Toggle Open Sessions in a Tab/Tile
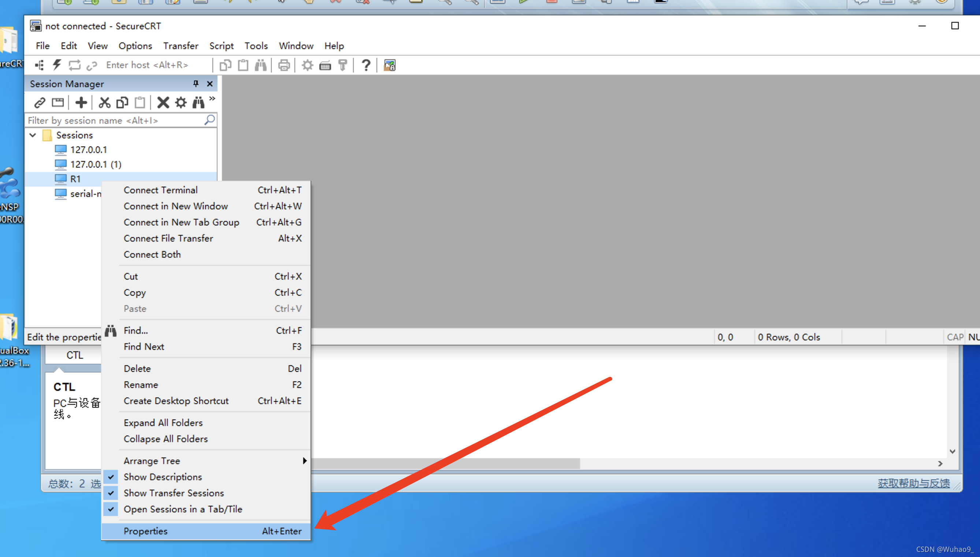980x557 pixels. pos(183,509)
